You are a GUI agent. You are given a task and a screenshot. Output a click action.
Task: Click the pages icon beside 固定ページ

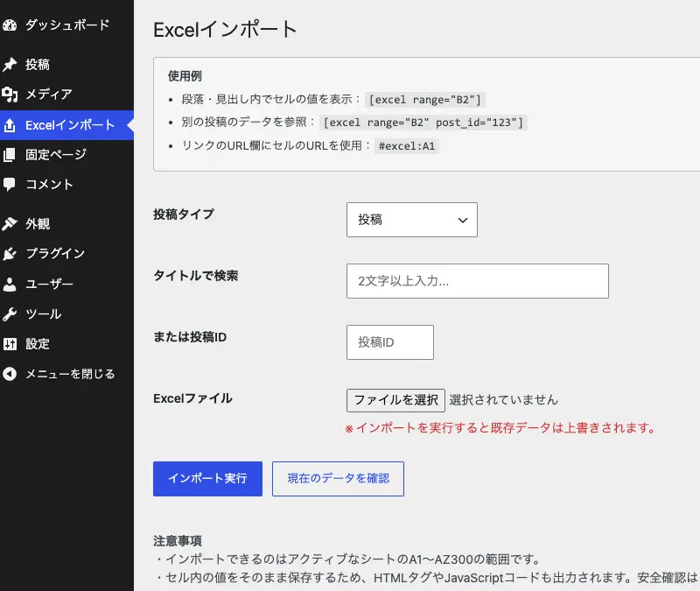(10, 155)
